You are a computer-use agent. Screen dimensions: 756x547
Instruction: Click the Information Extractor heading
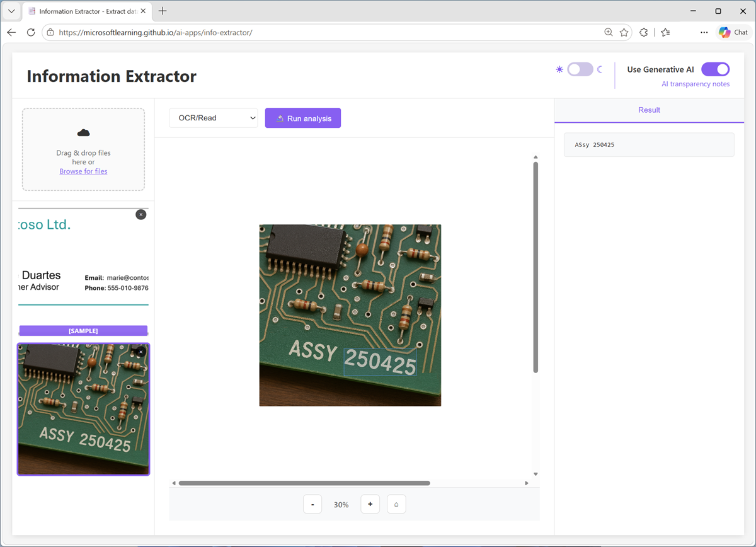click(x=112, y=76)
